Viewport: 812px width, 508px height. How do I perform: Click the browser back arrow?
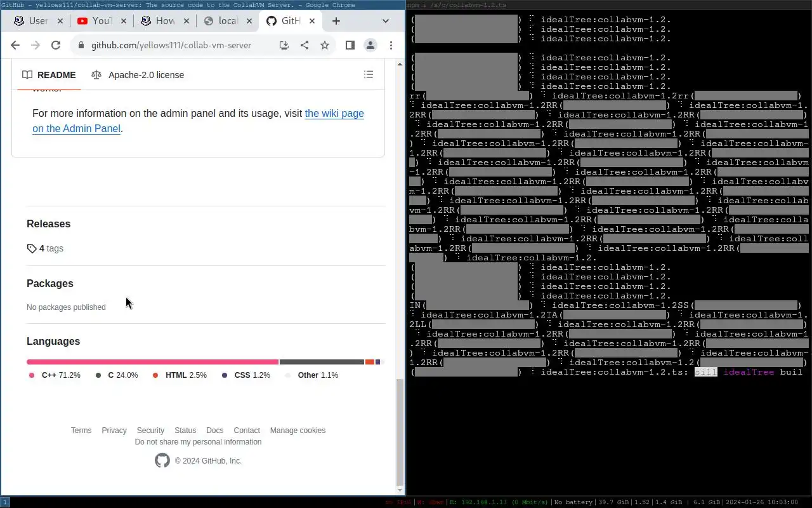(x=15, y=45)
